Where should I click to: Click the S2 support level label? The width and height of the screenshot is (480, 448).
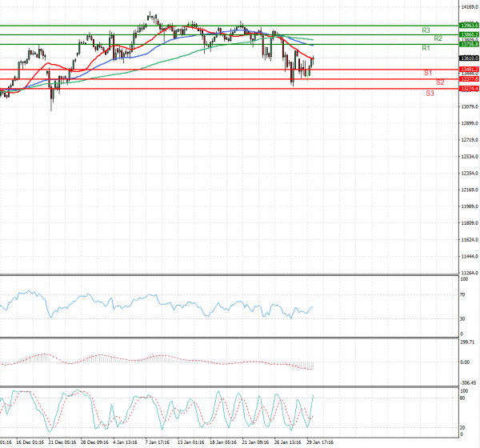coord(440,82)
